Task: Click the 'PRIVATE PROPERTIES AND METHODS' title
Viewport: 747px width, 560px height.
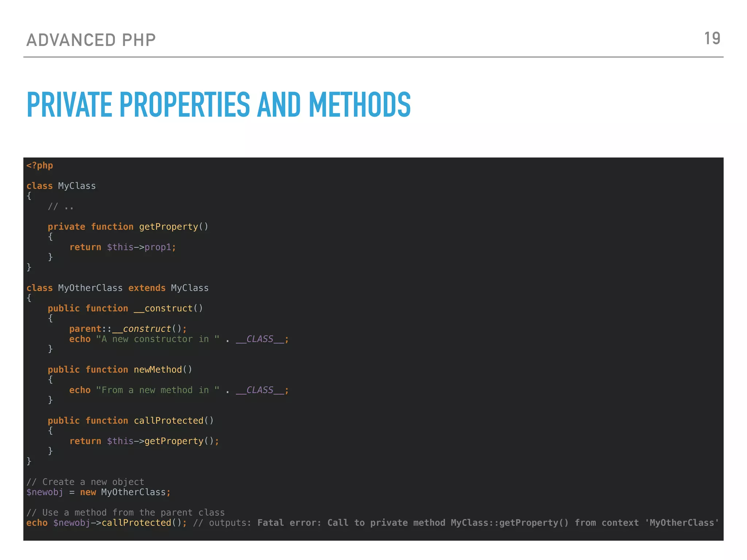Action: tap(219, 105)
